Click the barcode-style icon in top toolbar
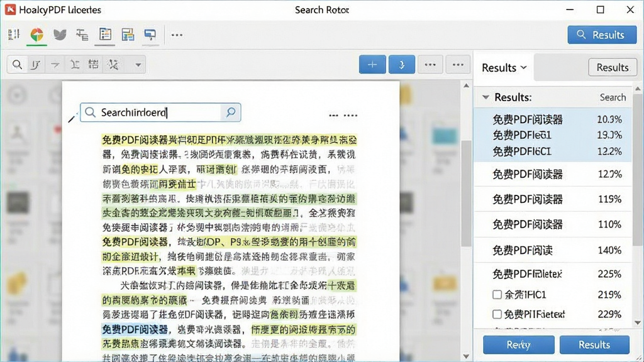This screenshot has height=362, width=644. [14, 35]
